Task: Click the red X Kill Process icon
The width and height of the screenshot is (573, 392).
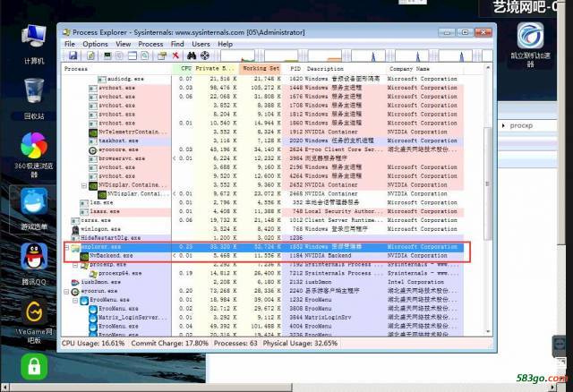Action: 175,55
